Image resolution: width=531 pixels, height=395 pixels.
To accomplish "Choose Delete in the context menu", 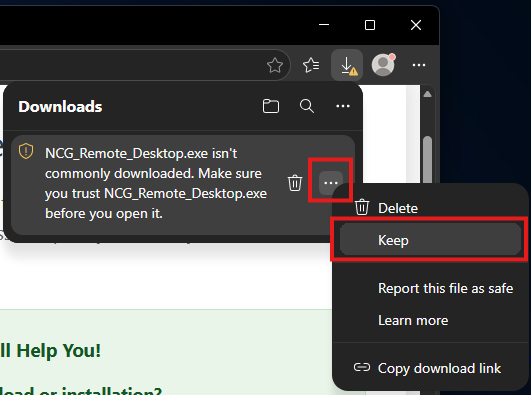I will (x=430, y=208).
